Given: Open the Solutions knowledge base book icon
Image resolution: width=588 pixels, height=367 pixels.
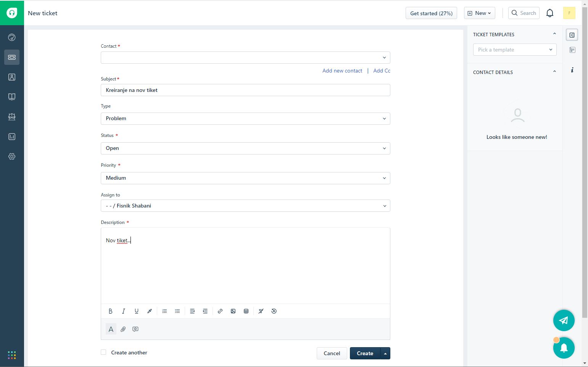Looking at the screenshot, I should [x=12, y=97].
